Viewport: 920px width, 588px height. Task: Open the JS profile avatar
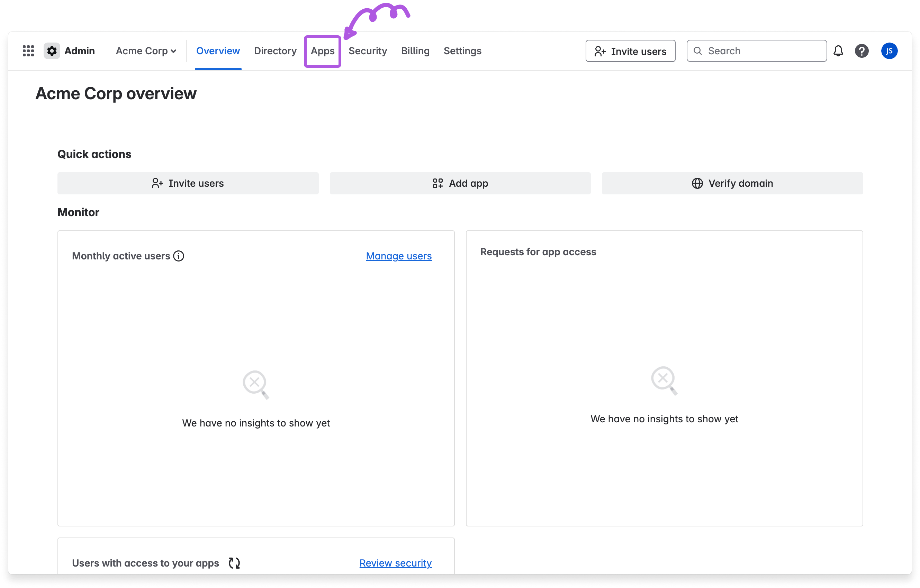pyautogui.click(x=889, y=51)
